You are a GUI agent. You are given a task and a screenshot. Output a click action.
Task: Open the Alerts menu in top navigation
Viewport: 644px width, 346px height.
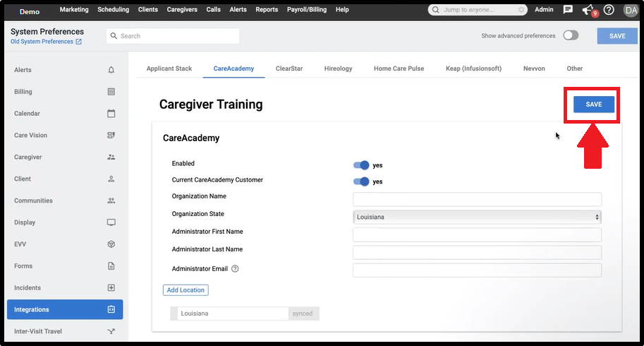(x=238, y=9)
